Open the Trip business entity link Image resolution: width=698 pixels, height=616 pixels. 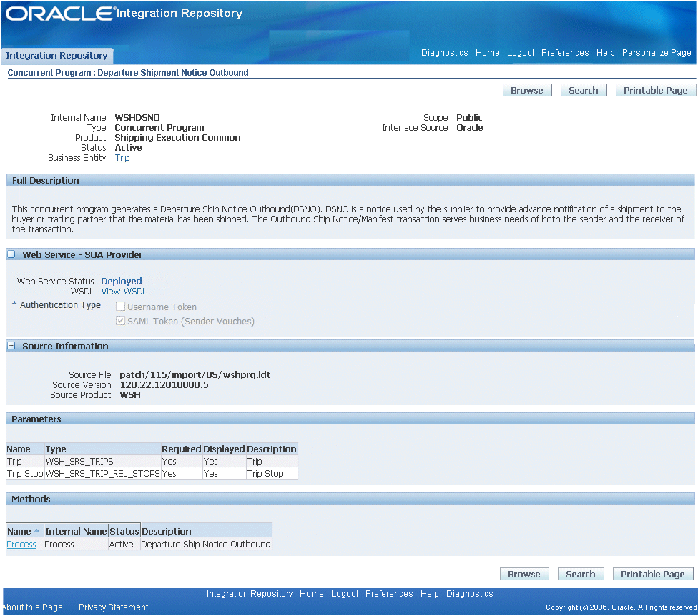point(122,157)
